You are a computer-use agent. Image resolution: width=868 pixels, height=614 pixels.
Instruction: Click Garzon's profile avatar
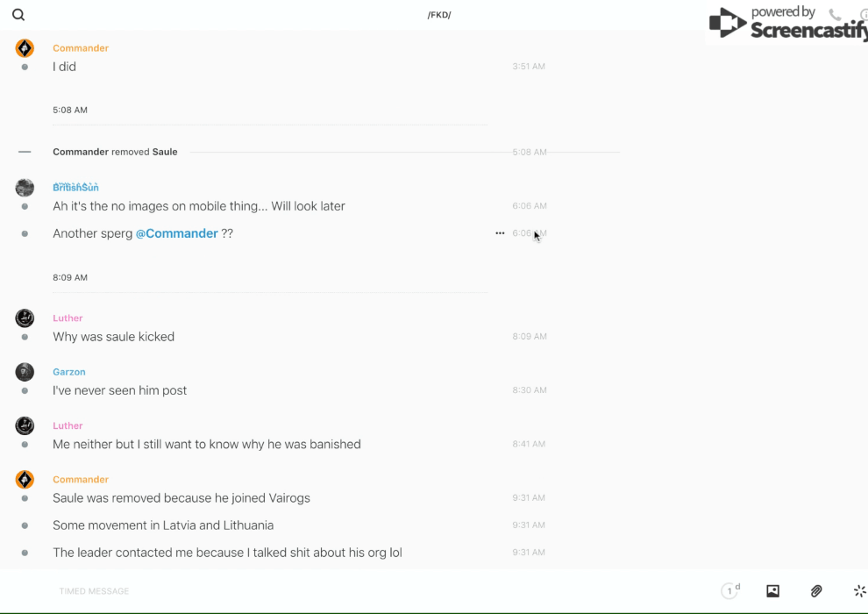click(25, 372)
